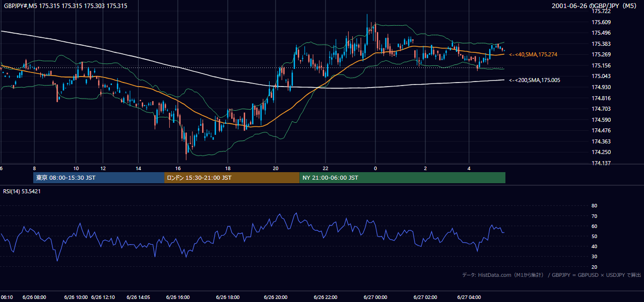The height and width of the screenshot is (302, 644).
Task: Click RSI scale level 60
Action: 594,226
